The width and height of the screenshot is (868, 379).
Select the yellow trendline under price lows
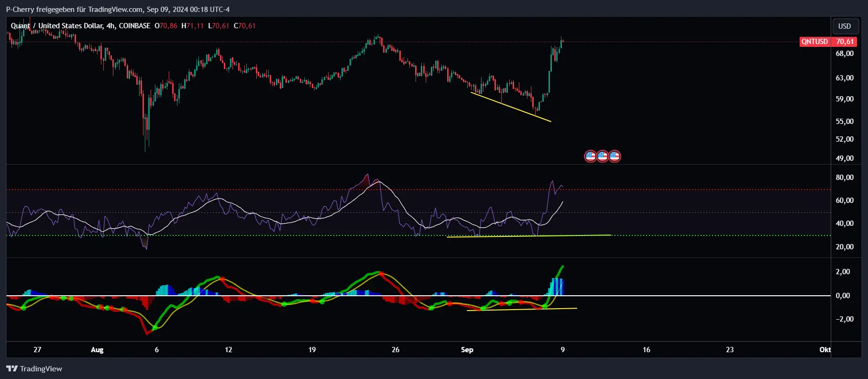[511, 107]
